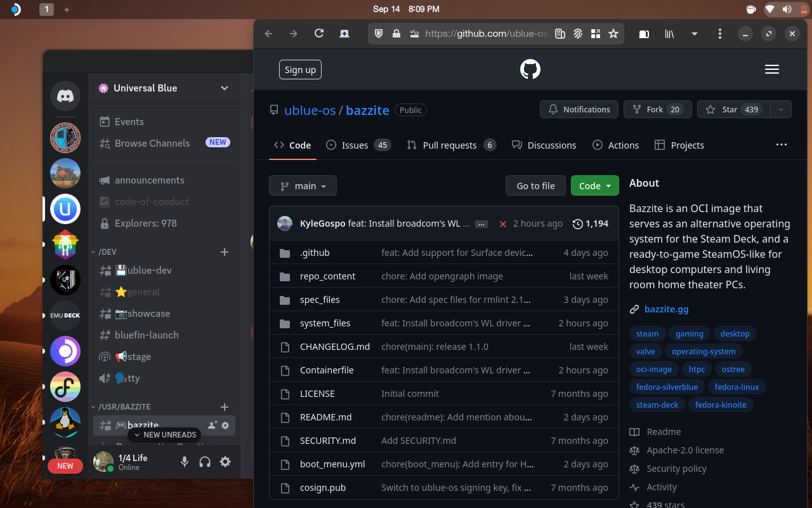Open Events in Discord sidebar
This screenshot has height=508, width=812.
[164, 122]
